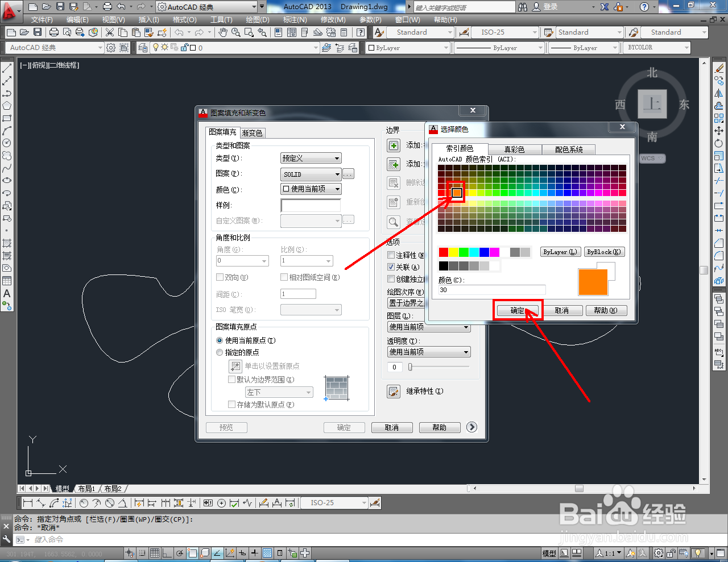Open the 修改(M) menu
The width and height of the screenshot is (728, 562).
pyautogui.click(x=333, y=20)
